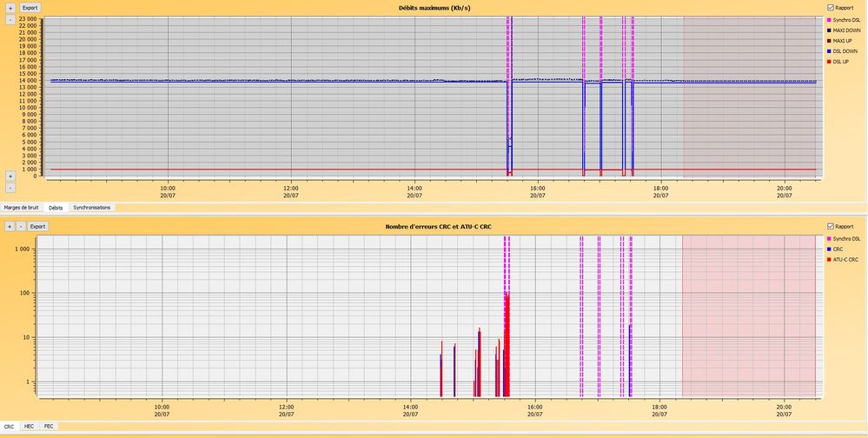Click the plus button beside top chart's Export
The image size is (868, 438).
coord(10,7)
